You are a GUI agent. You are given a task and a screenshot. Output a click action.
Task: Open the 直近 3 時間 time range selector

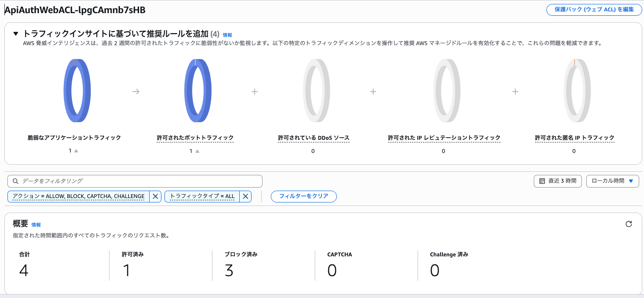[x=558, y=181]
